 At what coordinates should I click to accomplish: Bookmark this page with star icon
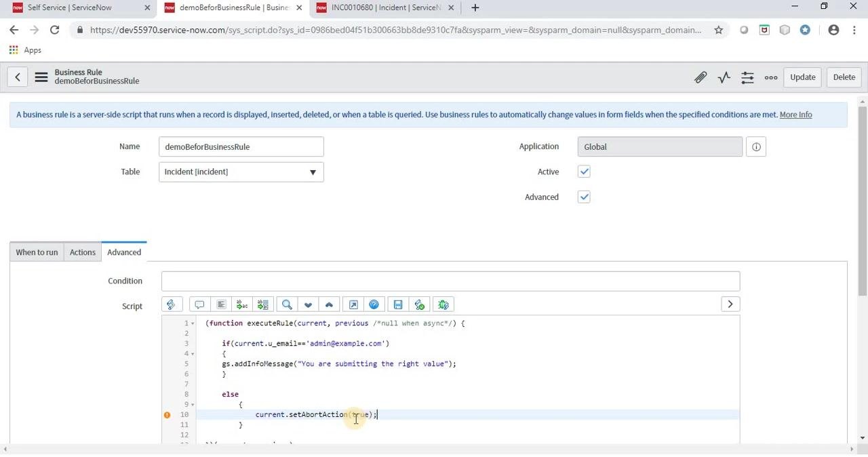[x=718, y=30]
